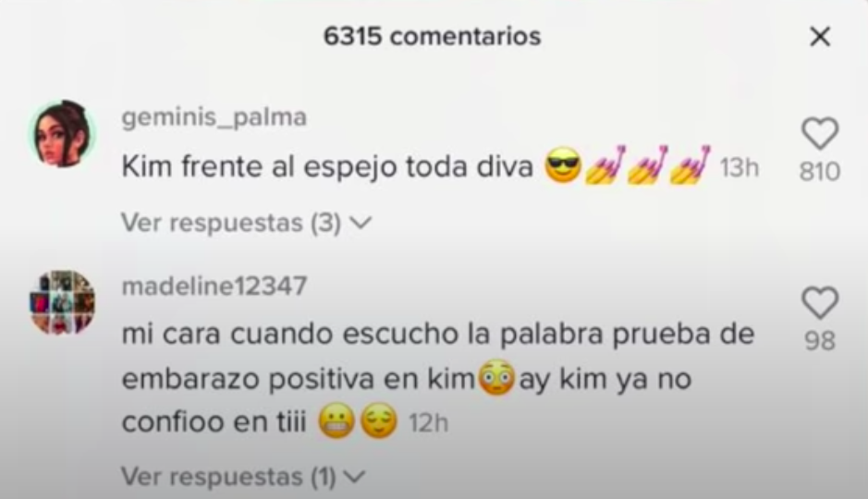868x499 pixels.
Task: Expand Ver respuestas (1) replies
Action: (243, 476)
